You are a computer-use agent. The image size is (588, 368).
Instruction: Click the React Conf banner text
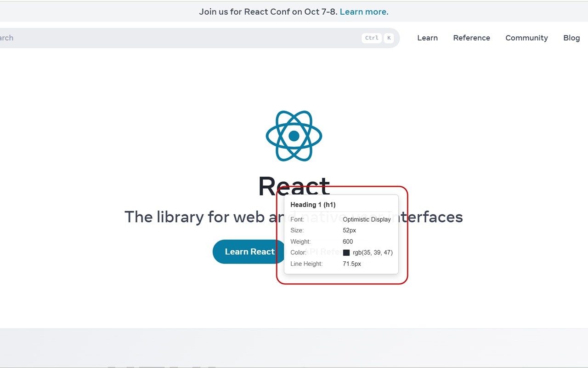268,11
